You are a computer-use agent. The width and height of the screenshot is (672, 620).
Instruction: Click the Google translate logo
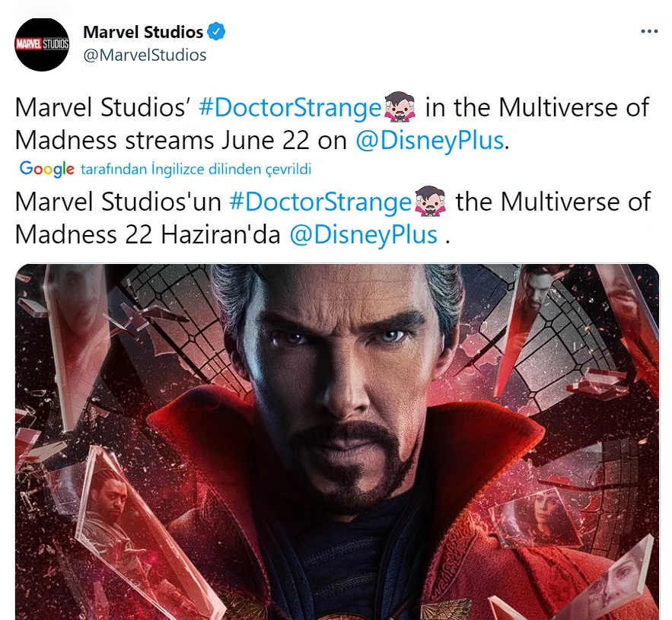46,169
